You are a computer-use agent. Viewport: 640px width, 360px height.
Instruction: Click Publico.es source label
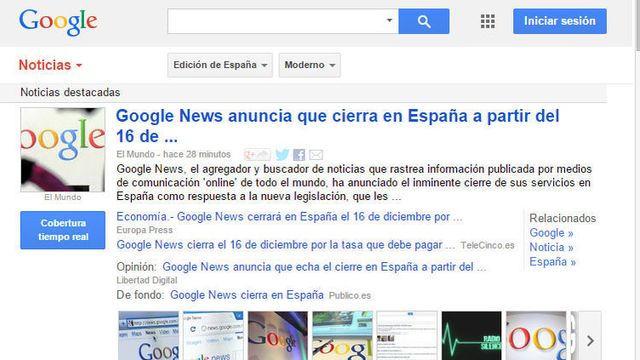pyautogui.click(x=350, y=296)
